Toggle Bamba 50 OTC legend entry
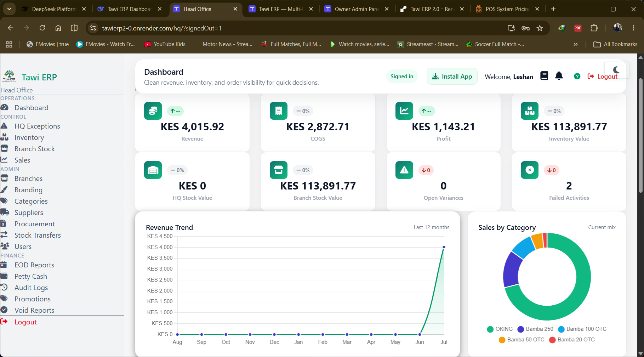 (x=522, y=340)
